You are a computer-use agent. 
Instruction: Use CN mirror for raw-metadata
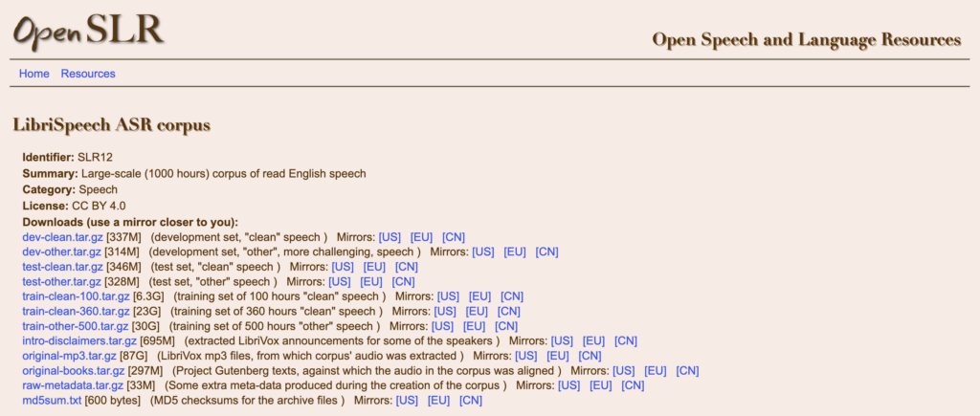point(634,386)
